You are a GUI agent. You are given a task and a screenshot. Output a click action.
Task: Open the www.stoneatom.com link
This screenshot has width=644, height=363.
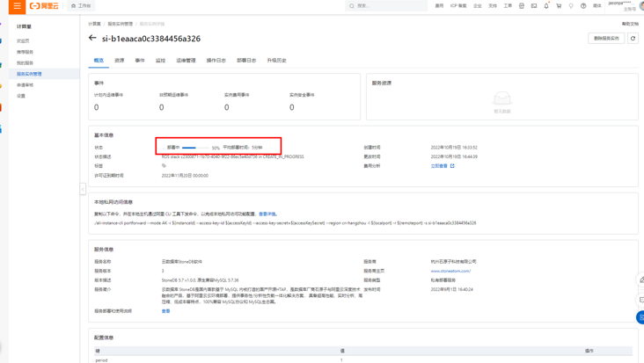(450, 271)
